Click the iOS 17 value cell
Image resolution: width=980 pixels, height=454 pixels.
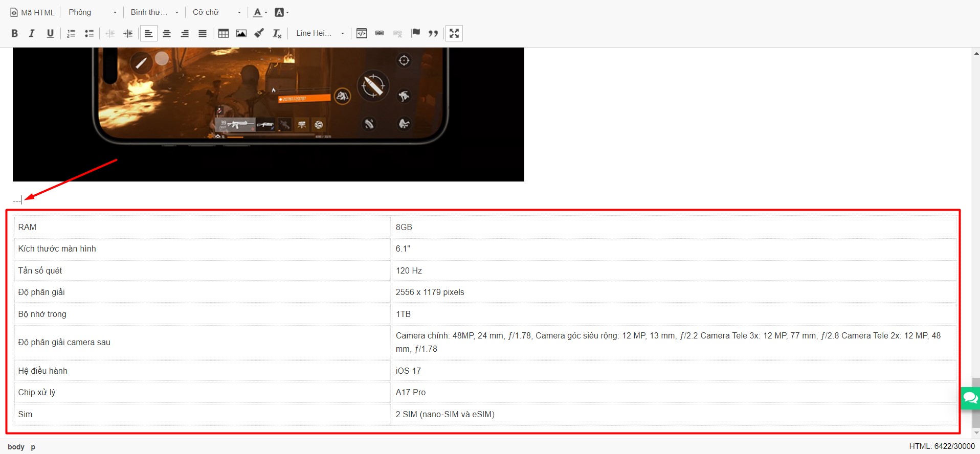674,371
